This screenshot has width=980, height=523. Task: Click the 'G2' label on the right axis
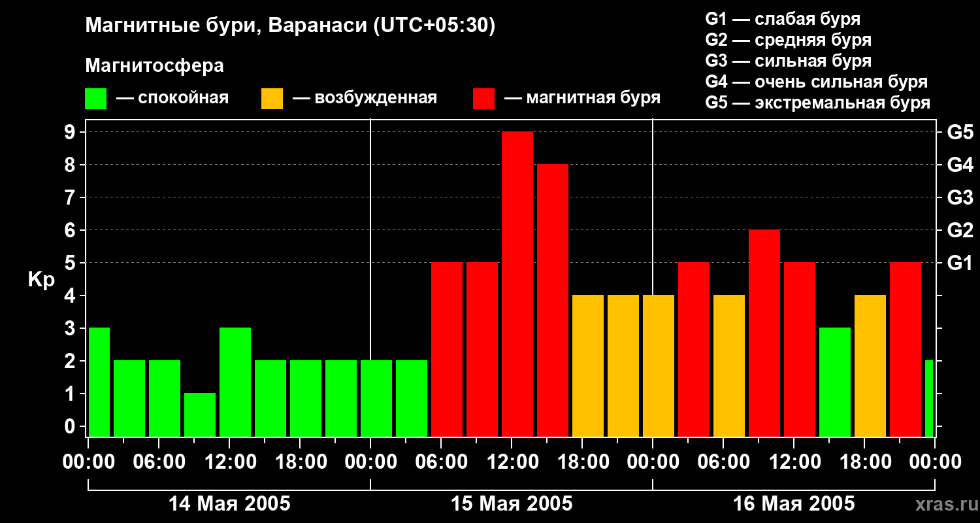tap(960, 231)
